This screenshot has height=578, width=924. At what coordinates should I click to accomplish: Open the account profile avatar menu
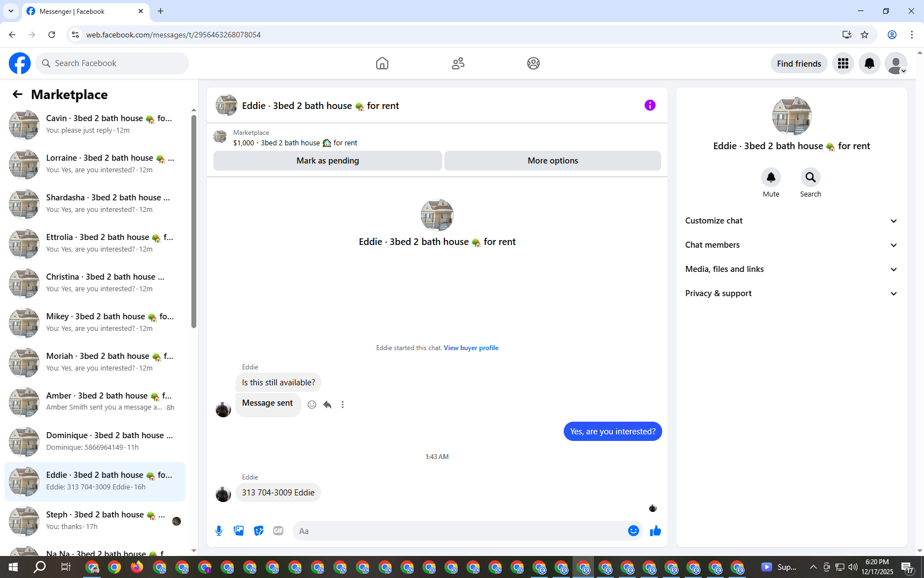click(896, 63)
